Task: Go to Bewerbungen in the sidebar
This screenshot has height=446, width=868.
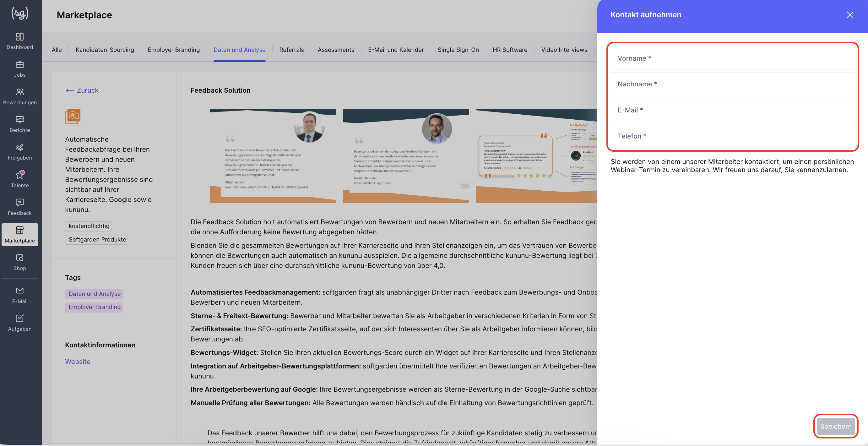Action: [20, 96]
